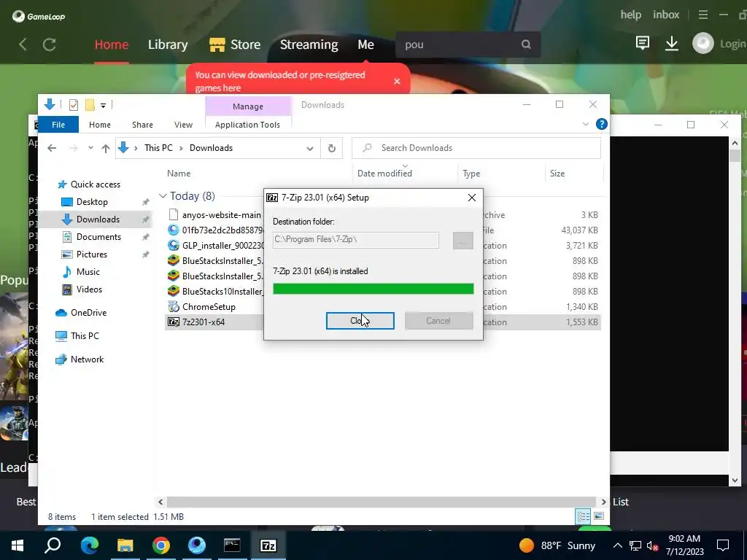Open Documents in the navigation pane
This screenshot has height=560, width=747.
click(x=98, y=237)
